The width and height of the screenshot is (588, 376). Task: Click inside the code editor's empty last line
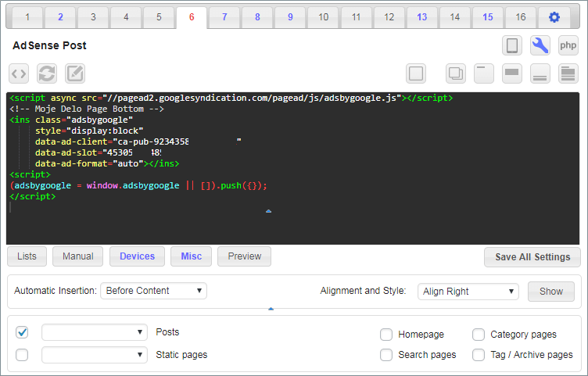coord(293,207)
